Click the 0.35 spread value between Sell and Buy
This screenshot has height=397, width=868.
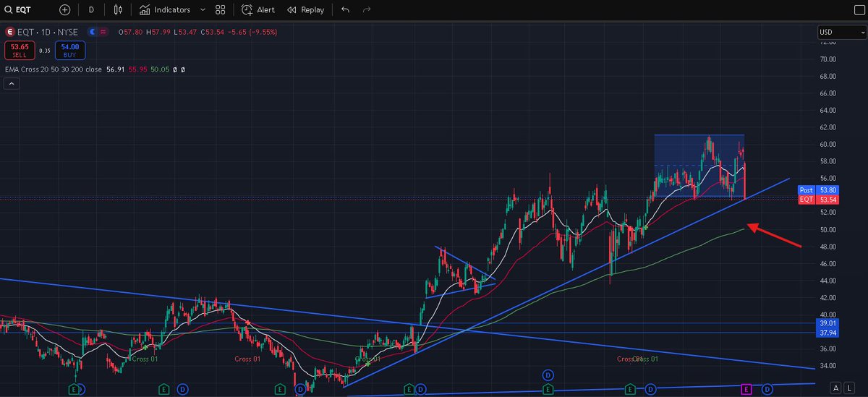point(45,51)
